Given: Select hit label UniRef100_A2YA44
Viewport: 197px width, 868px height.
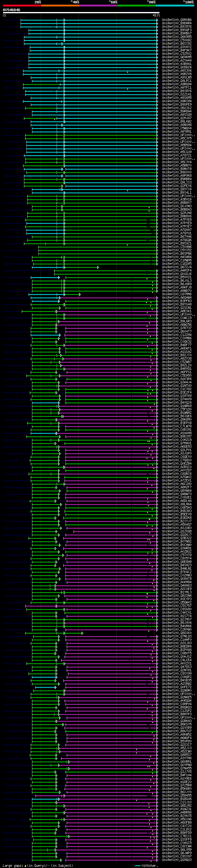Looking at the screenshot, I should click(177, 61).
